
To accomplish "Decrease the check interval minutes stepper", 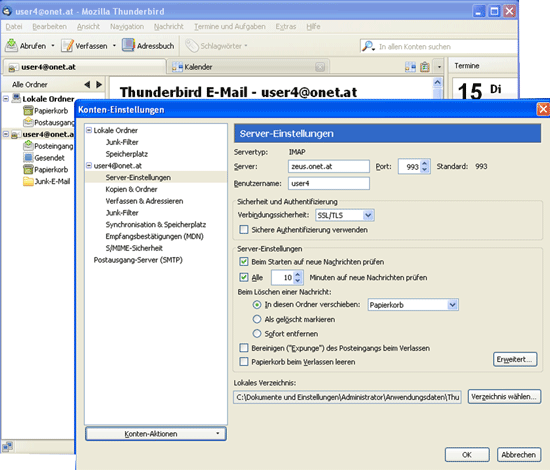I will 298,281.
